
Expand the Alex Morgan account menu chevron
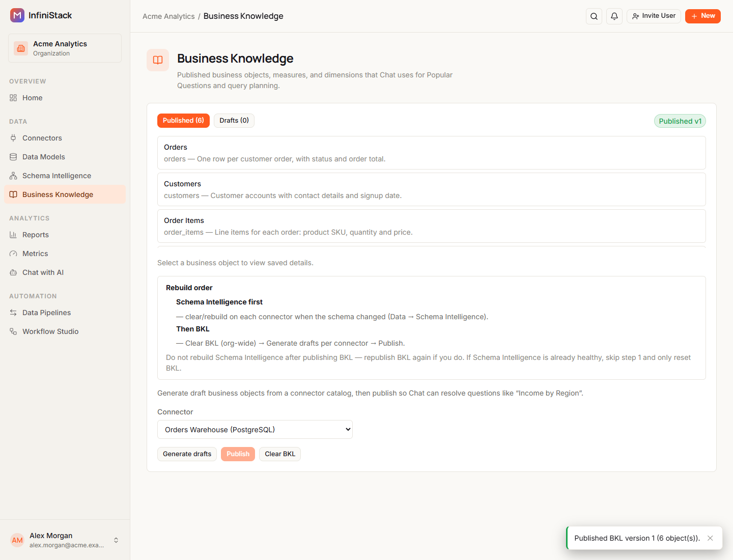click(x=116, y=540)
